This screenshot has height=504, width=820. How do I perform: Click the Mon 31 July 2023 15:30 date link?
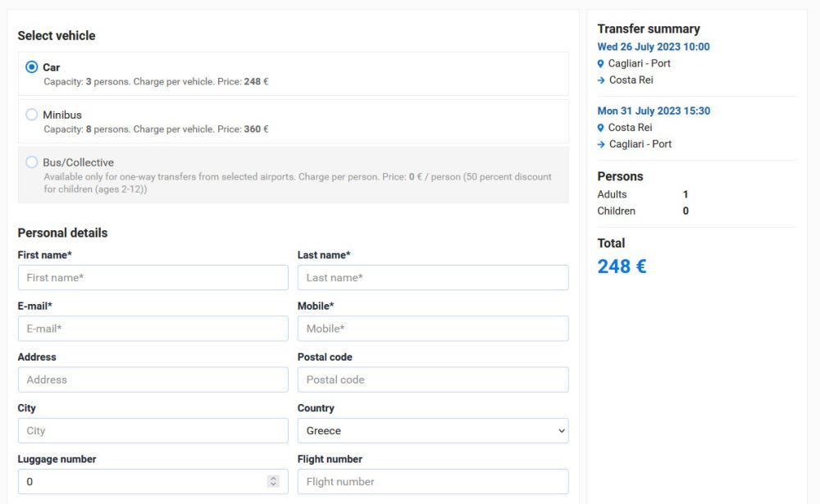tap(654, 111)
